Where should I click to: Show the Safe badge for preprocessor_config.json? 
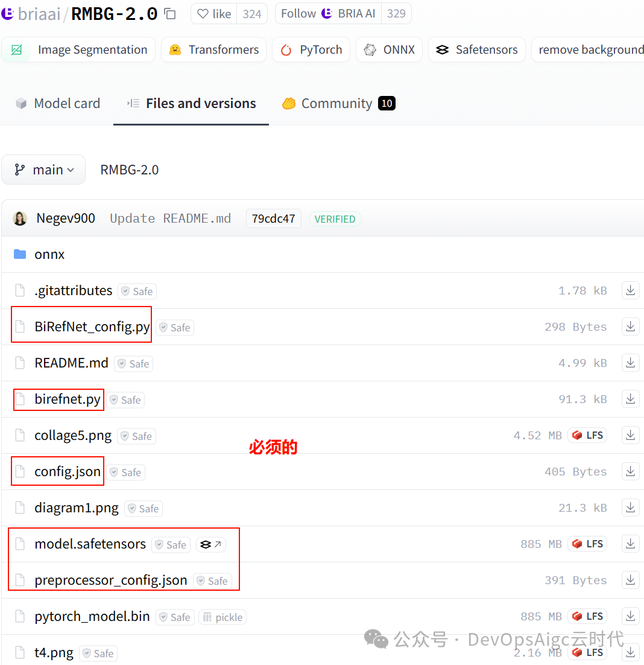point(213,581)
